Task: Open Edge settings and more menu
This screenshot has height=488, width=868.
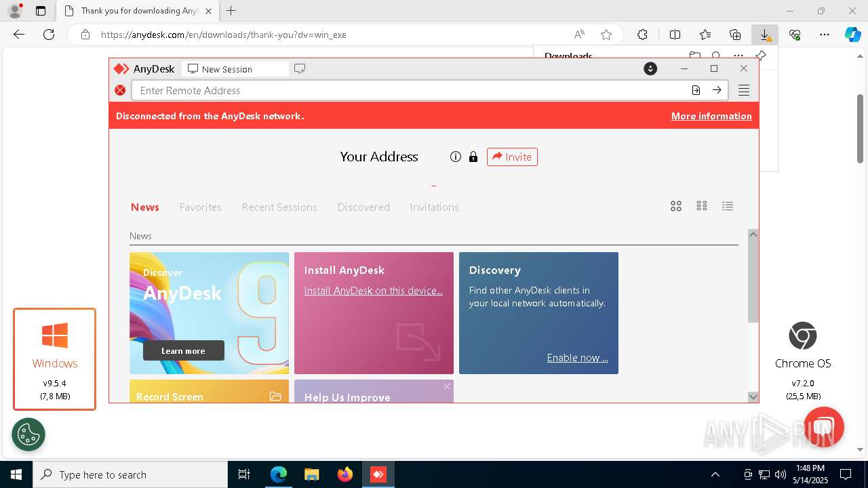Action: (825, 35)
